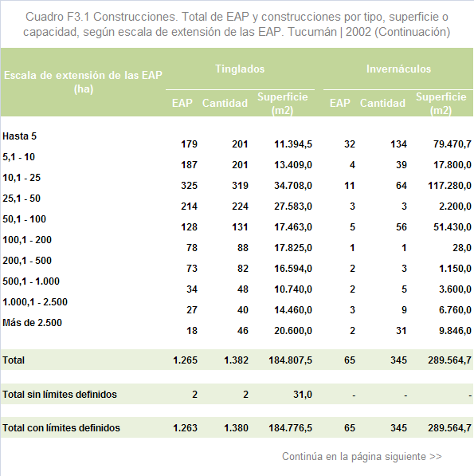
Task: Click the Cantidad subheader under Tinglados
Action: click(225, 103)
